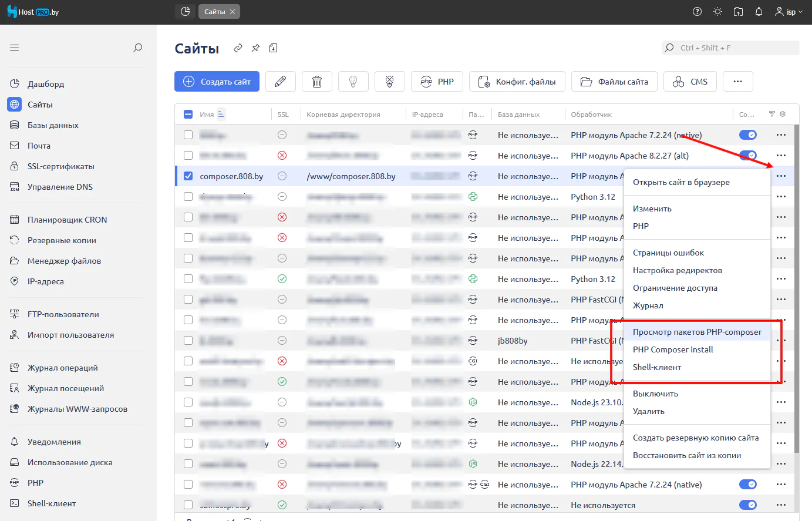Click the HostPRO.by logo
812x521 pixels.
[33, 12]
